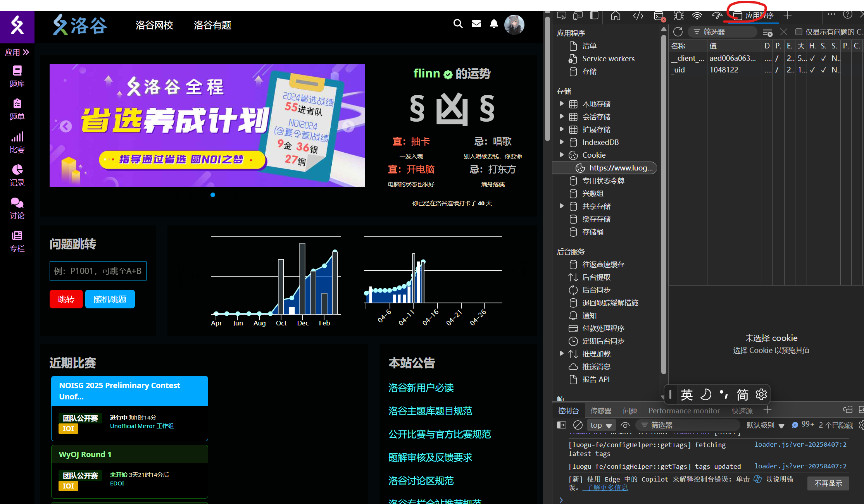This screenshot has height=504, width=864.
Task: Open 清单 manifest in the Application panel
Action: click(x=589, y=46)
